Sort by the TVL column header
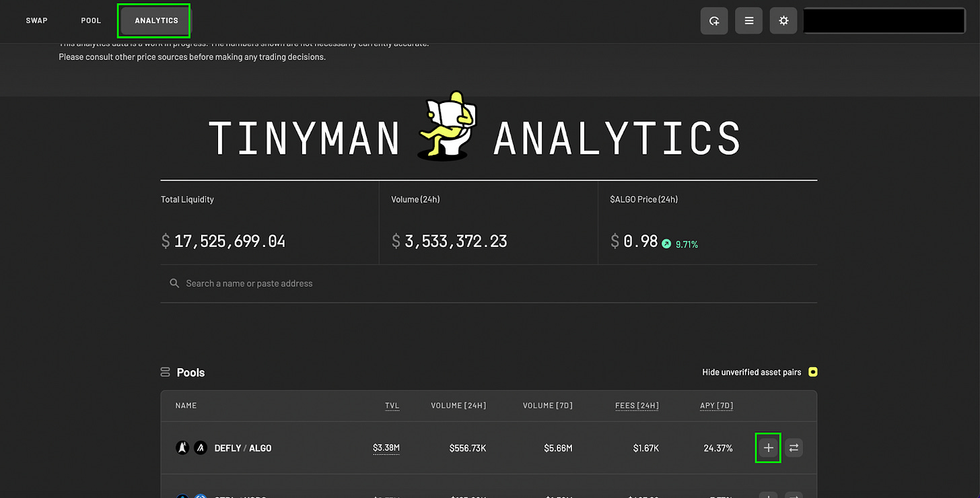 [392, 406]
